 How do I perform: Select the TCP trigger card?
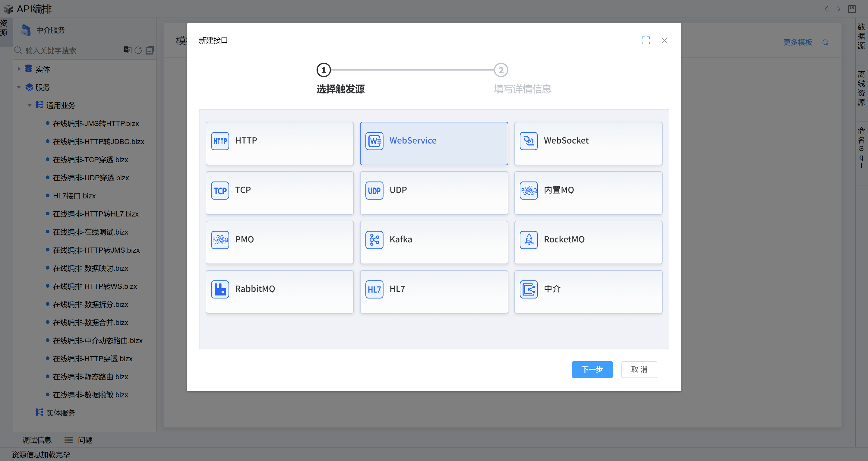279,193
